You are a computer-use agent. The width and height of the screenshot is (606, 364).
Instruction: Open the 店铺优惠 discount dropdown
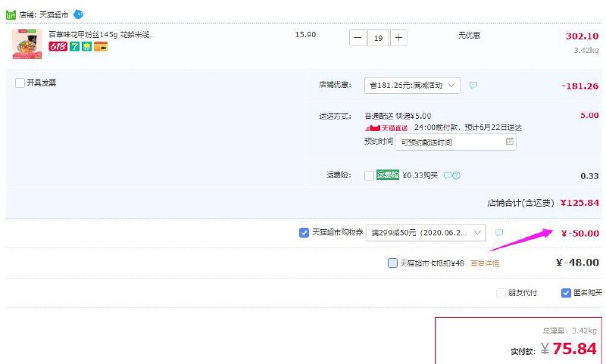(412, 86)
